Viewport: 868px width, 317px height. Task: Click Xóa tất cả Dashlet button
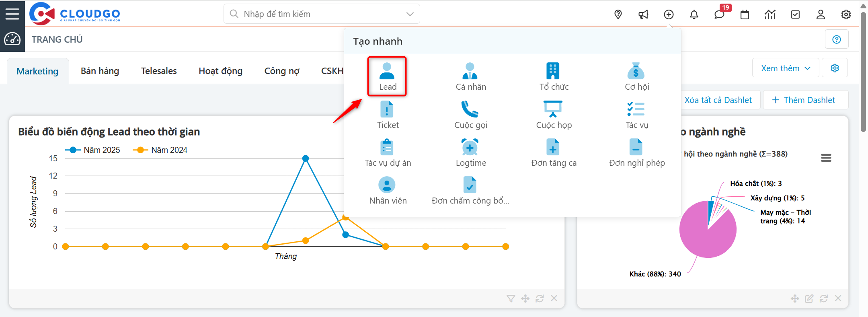[718, 100]
